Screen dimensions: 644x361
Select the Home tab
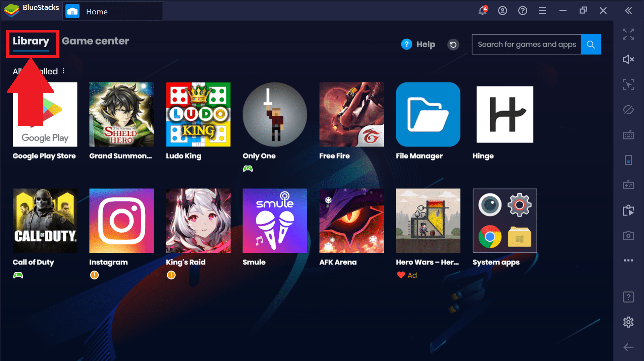113,11
